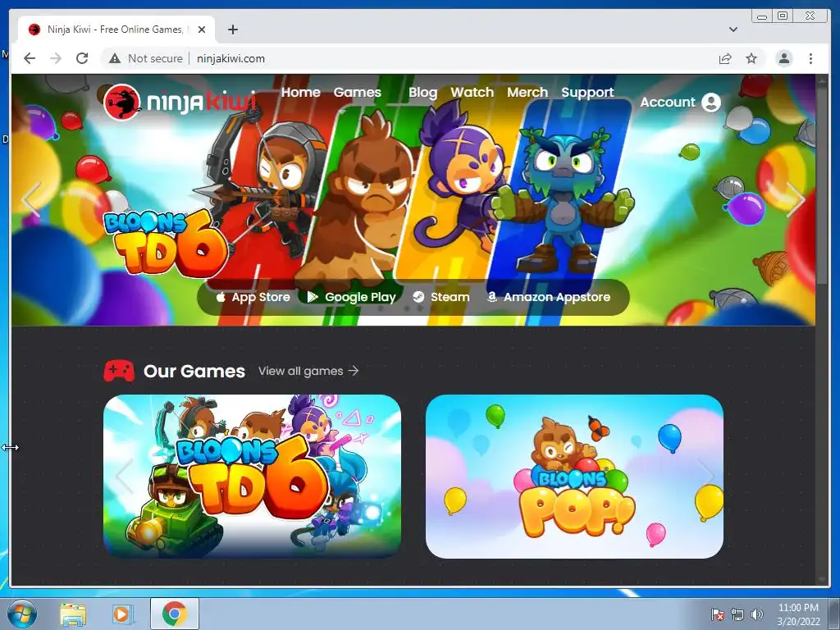This screenshot has height=630, width=840.
Task: Open a new browser tab
Action: [x=232, y=30]
